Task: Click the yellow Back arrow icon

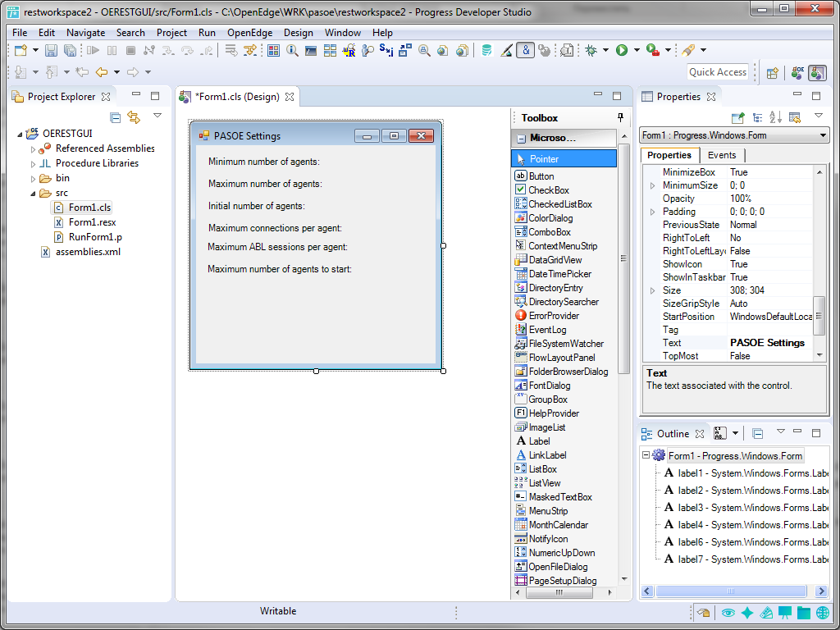Action: tap(101, 72)
